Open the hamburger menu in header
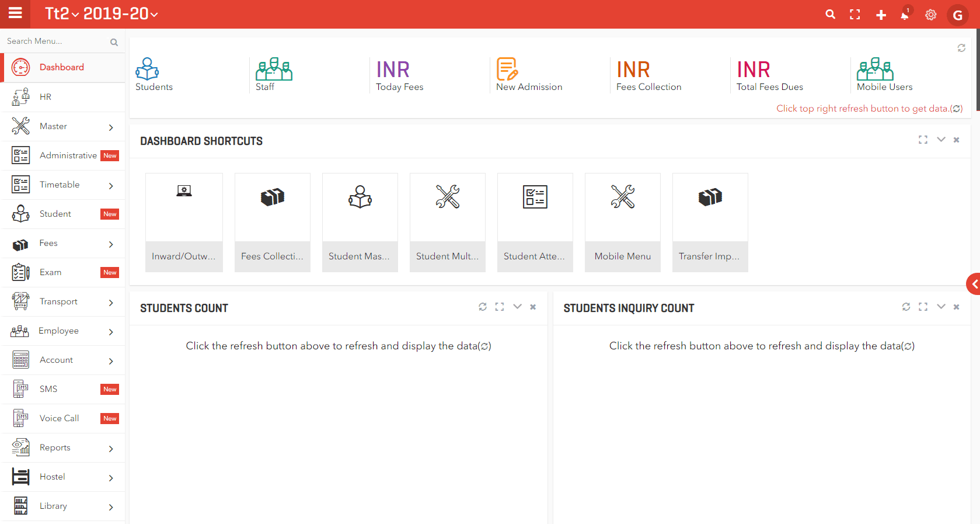The image size is (980, 524). point(15,13)
